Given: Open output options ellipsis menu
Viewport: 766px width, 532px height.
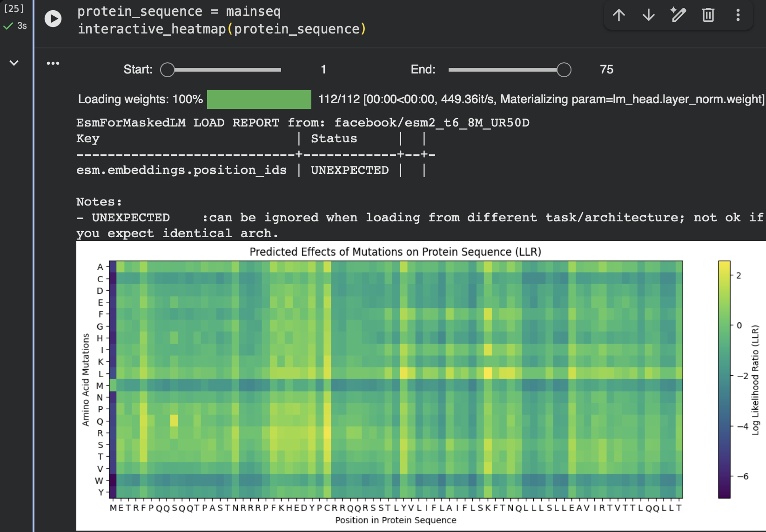Looking at the screenshot, I should 53,63.
